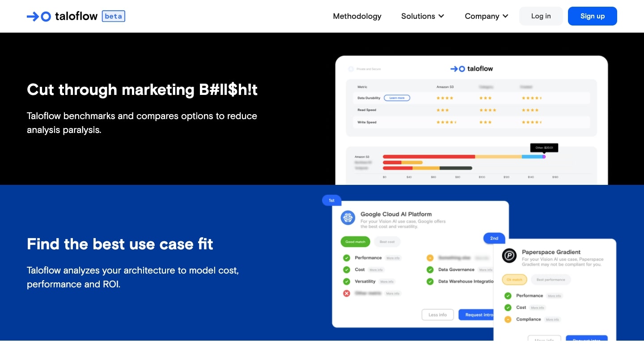
Task: Click the Metric column header
Action: pos(362,87)
